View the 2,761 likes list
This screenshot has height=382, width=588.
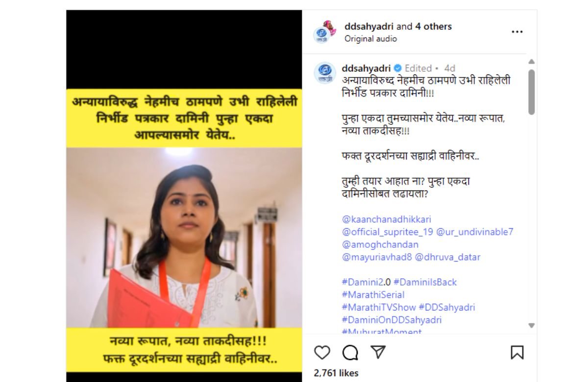336,373
